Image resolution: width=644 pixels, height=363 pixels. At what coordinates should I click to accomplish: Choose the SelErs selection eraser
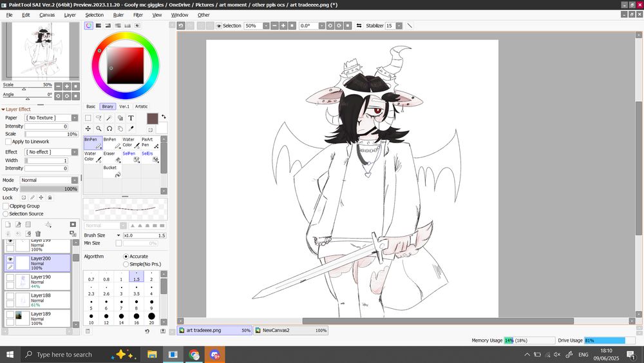point(150,157)
